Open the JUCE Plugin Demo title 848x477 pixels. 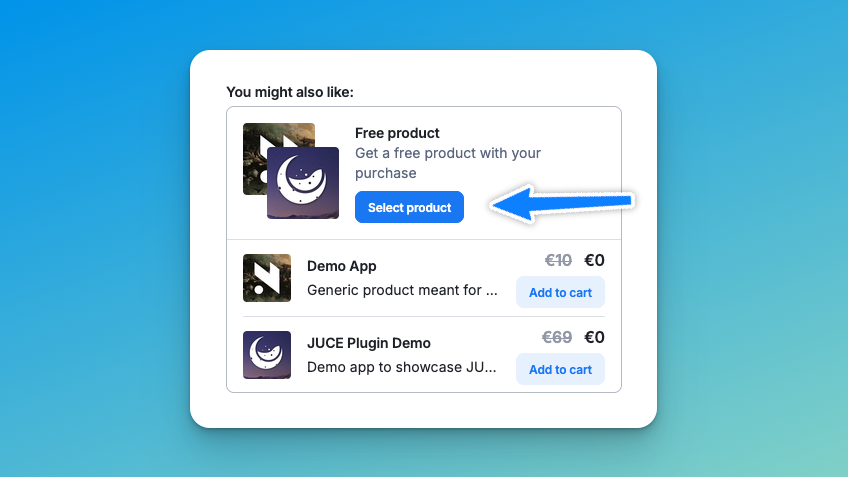click(x=369, y=343)
